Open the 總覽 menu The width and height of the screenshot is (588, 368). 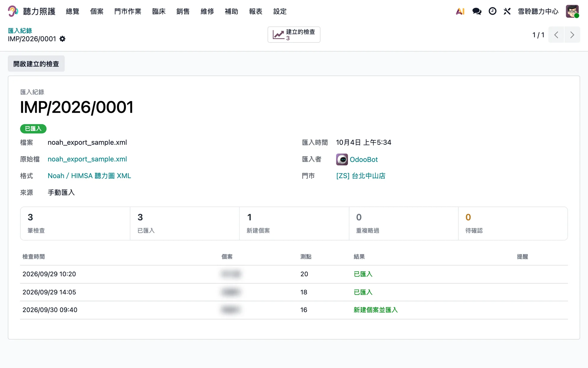pos(73,11)
